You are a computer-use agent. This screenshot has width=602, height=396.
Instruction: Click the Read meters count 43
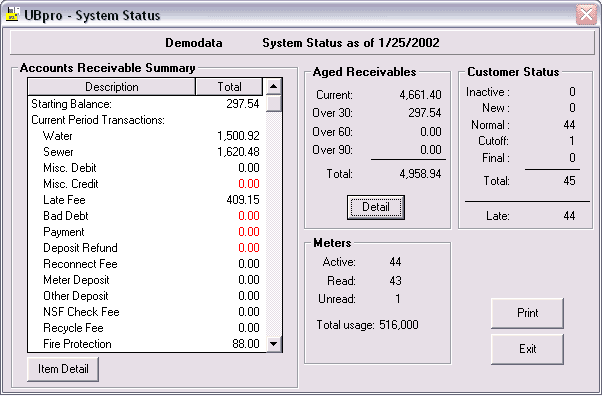coord(395,281)
